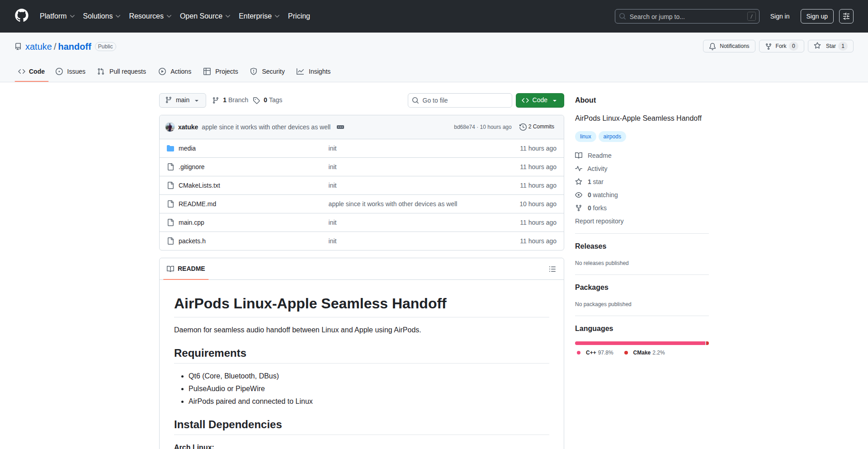
Task: Select the packets.h file icon
Action: click(x=170, y=241)
